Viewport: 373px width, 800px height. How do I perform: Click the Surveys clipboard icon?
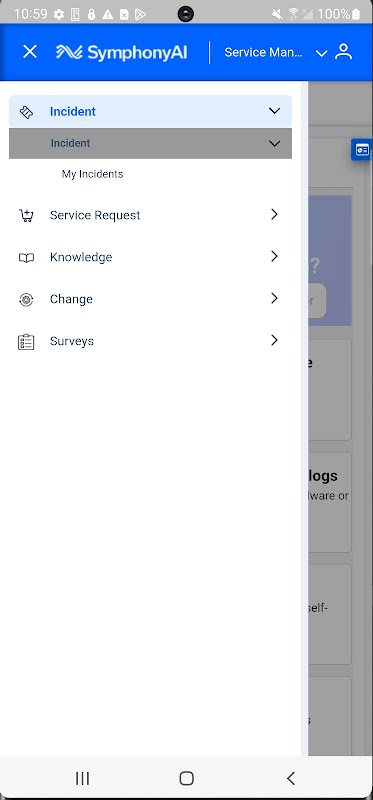click(26, 341)
